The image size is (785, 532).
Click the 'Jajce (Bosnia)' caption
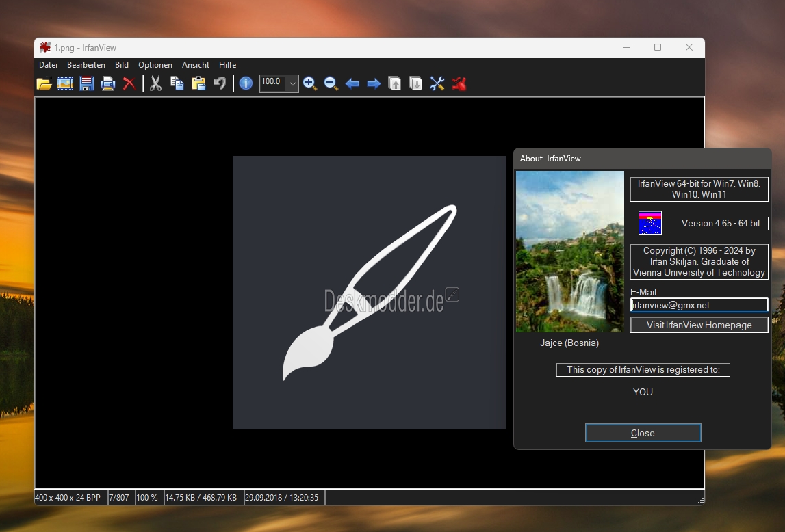[569, 343]
